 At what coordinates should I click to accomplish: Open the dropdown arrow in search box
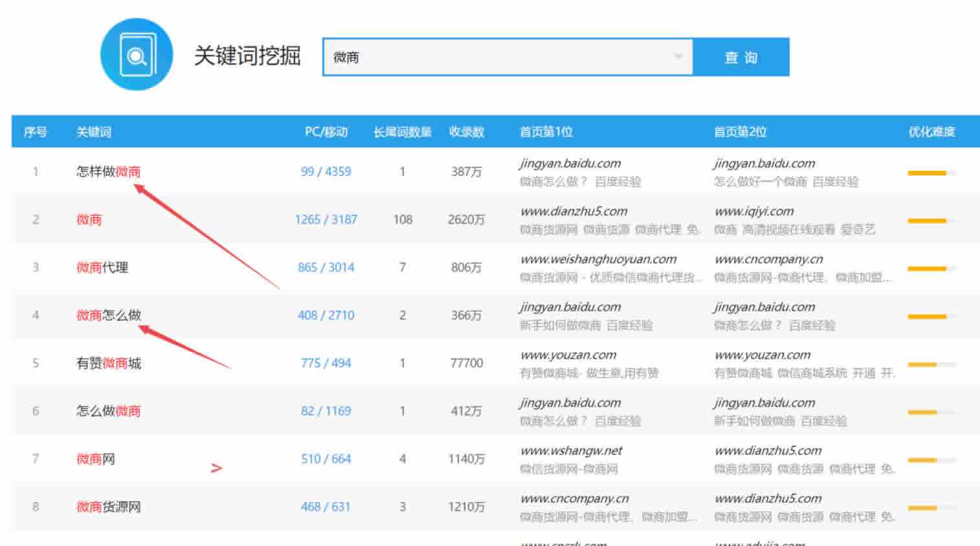pos(678,57)
